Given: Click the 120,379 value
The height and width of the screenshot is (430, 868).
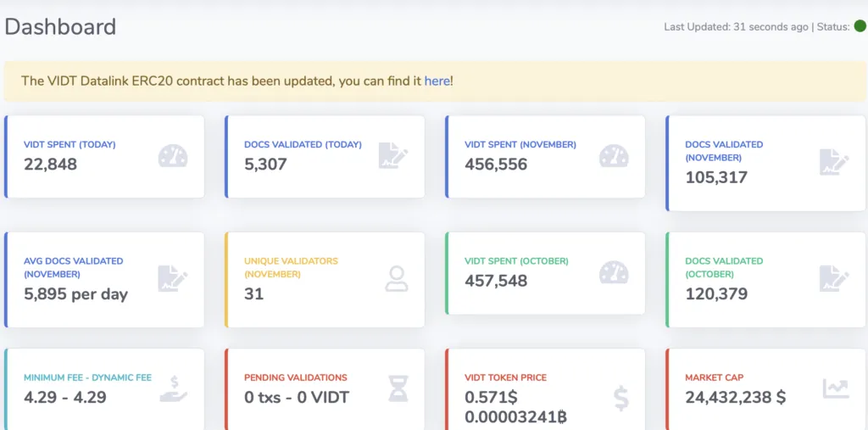Looking at the screenshot, I should click(716, 293).
